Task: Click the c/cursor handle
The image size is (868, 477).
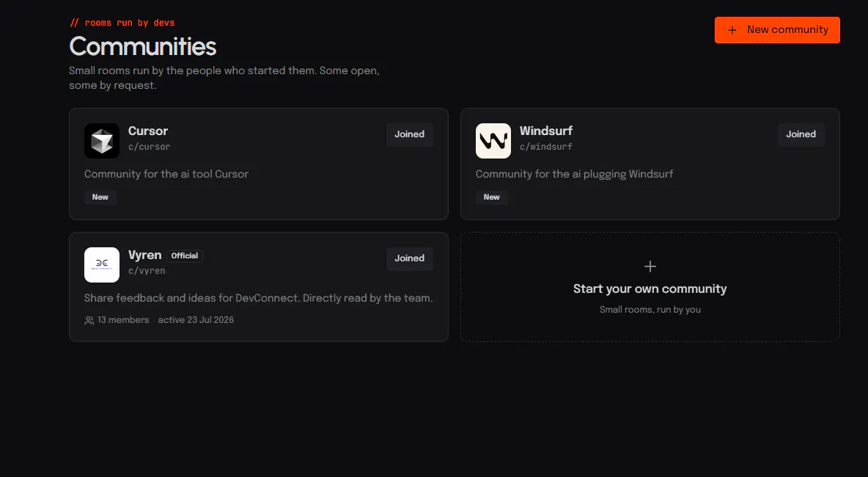Action: pos(150,147)
